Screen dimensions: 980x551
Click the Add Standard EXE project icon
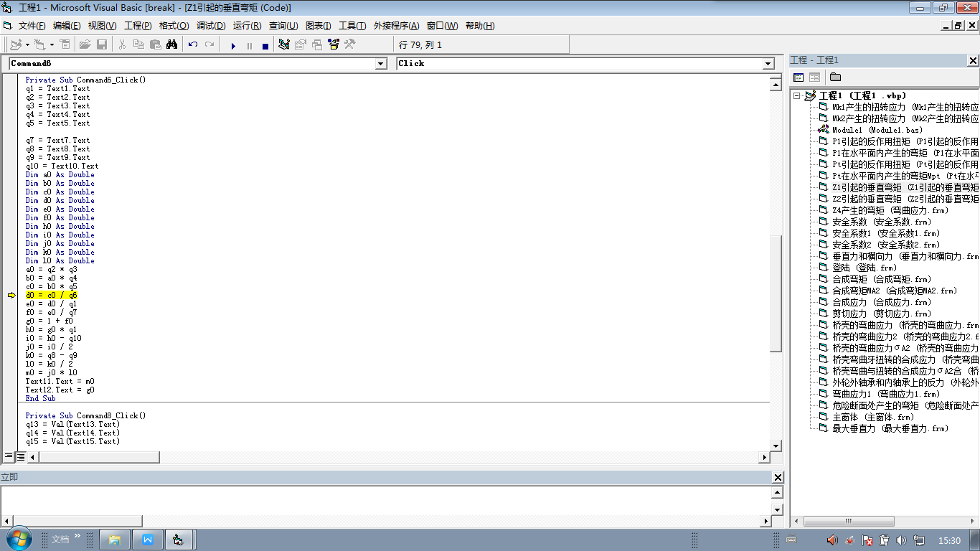coord(16,44)
